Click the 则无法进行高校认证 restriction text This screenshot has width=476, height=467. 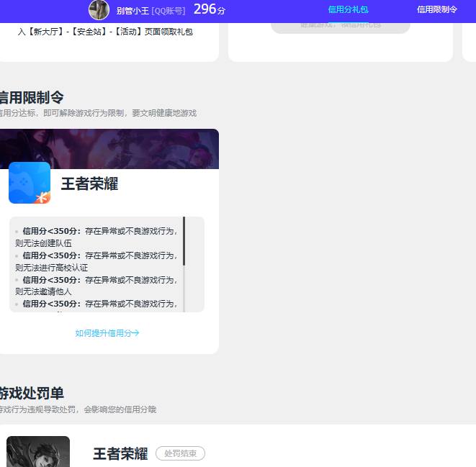tap(52, 268)
